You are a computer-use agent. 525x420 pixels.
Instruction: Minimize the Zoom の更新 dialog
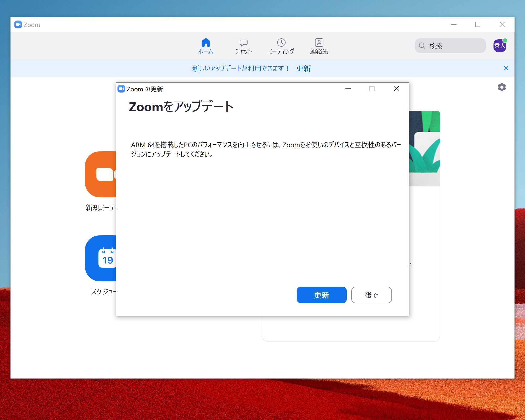(x=348, y=89)
